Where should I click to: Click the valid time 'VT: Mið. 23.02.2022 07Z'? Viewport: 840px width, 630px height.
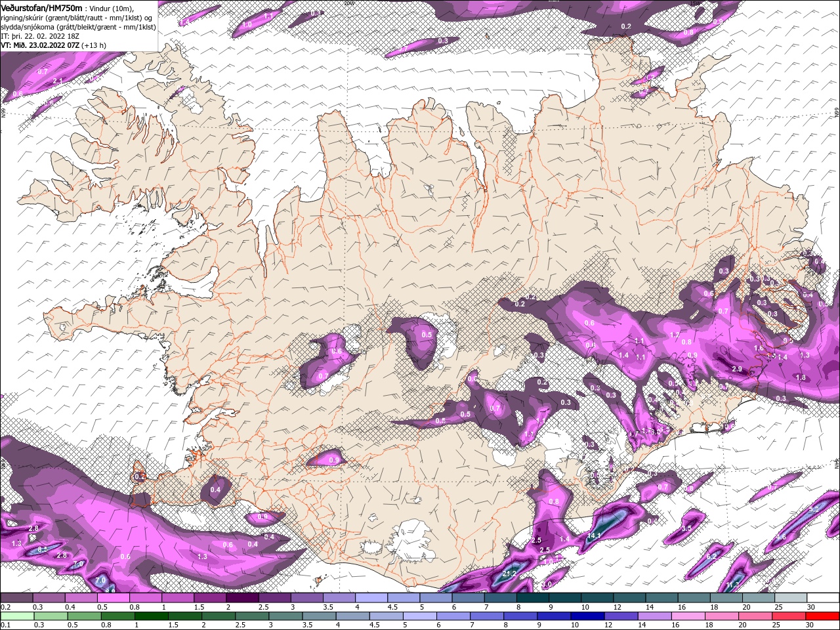click(x=40, y=45)
